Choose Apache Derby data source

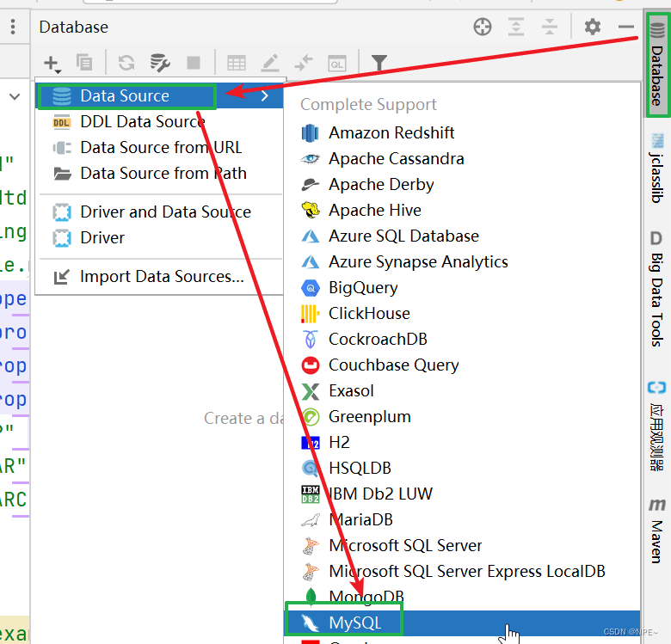click(462, 185)
